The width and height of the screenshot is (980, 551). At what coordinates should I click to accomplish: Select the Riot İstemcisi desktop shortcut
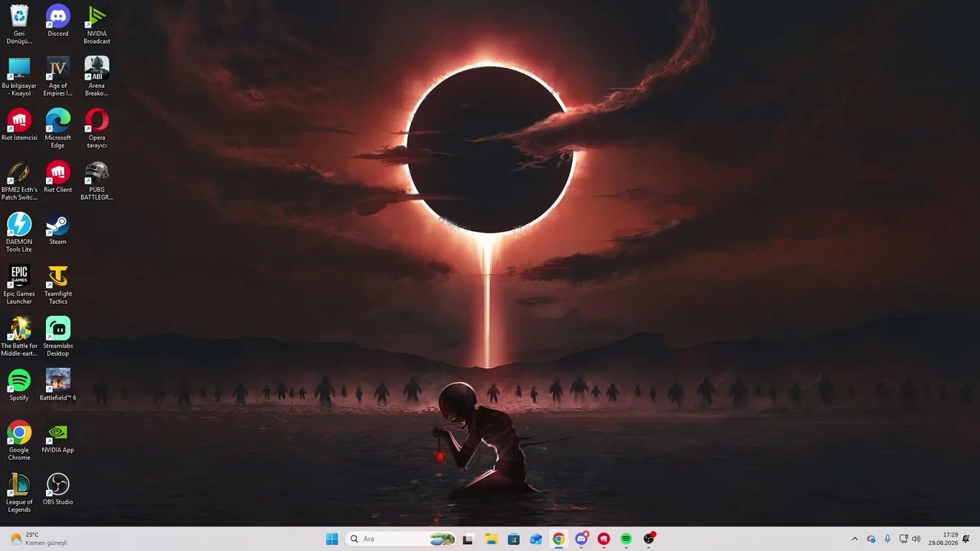(x=19, y=125)
